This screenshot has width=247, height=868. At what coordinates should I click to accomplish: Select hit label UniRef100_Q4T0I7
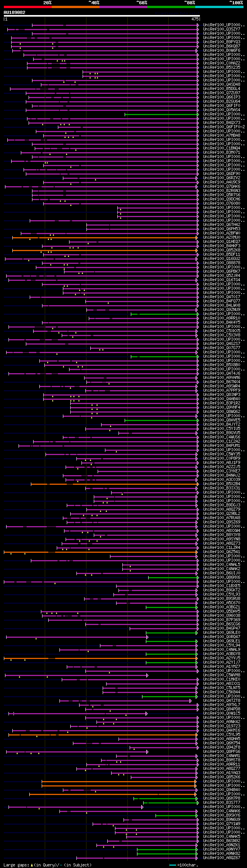click(x=222, y=297)
